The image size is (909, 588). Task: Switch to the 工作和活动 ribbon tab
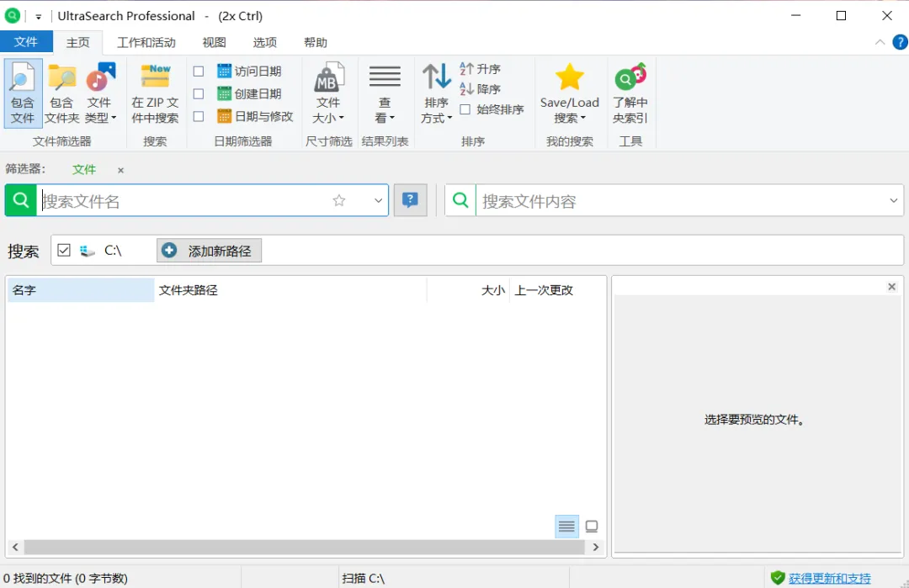coord(146,42)
